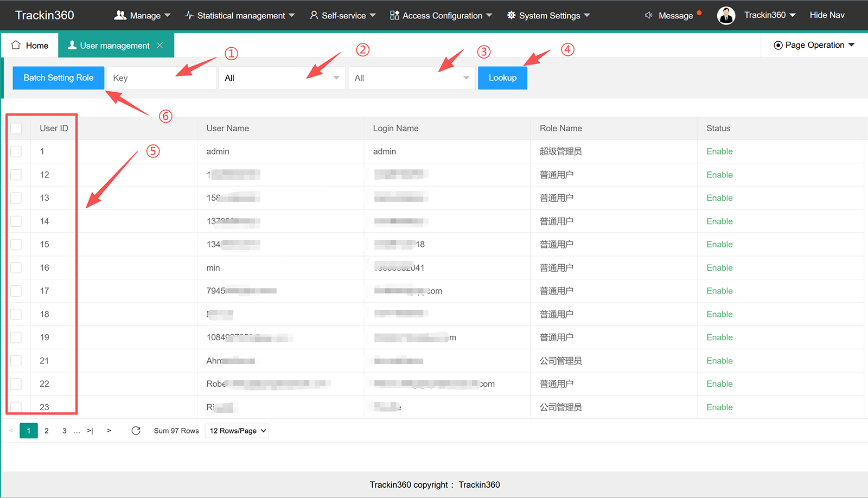Click the Trackin360 user avatar

pos(726,15)
